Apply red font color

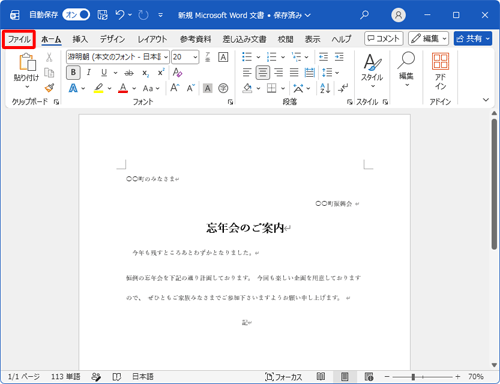point(123,88)
